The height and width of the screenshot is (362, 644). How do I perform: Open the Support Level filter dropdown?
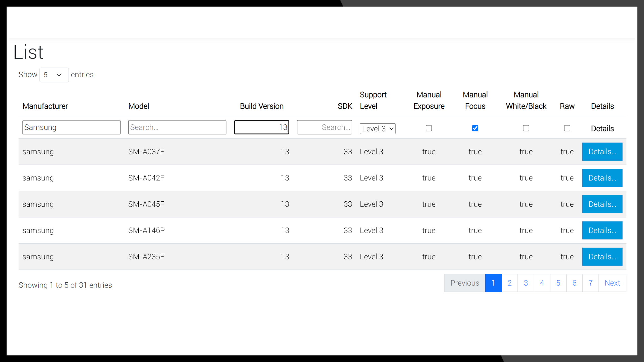pyautogui.click(x=377, y=129)
